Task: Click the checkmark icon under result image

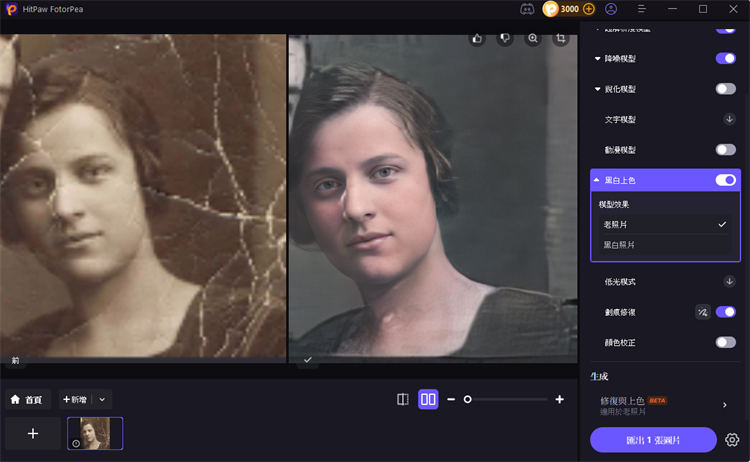Action: pyautogui.click(x=308, y=360)
